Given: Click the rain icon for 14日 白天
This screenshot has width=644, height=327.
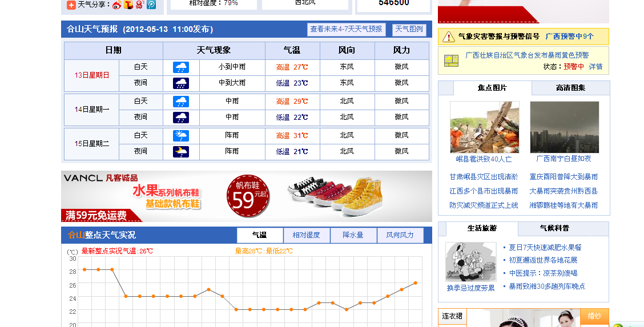Looking at the screenshot, I should click(181, 102).
